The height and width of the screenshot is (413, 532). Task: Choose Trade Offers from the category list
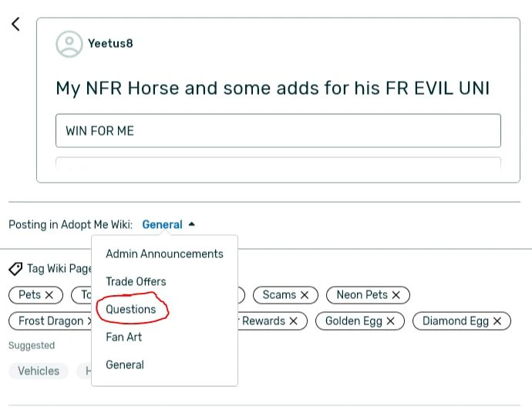tap(136, 282)
